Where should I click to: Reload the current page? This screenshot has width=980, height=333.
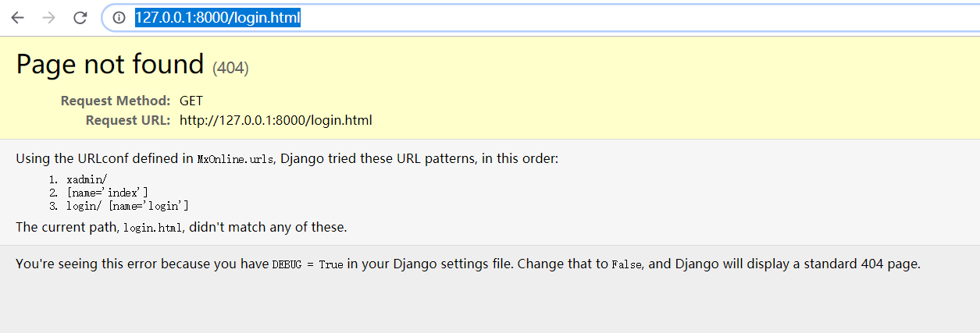(x=80, y=18)
